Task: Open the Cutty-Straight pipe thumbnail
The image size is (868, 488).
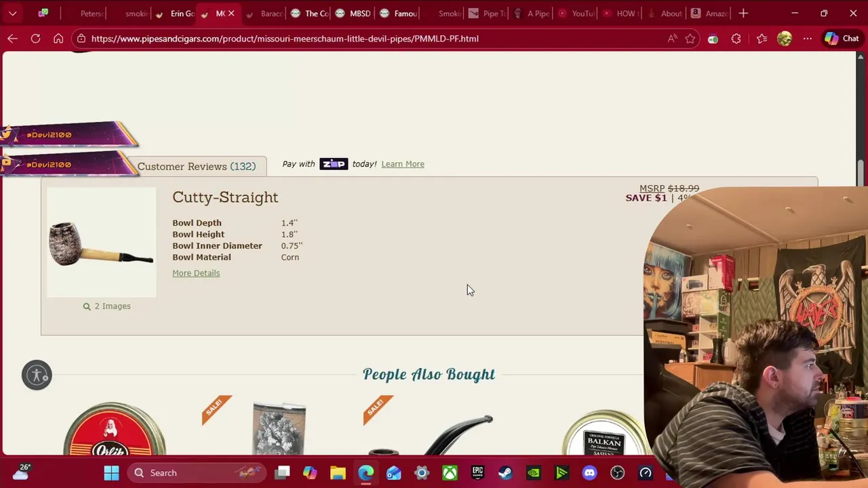Action: pyautogui.click(x=101, y=243)
